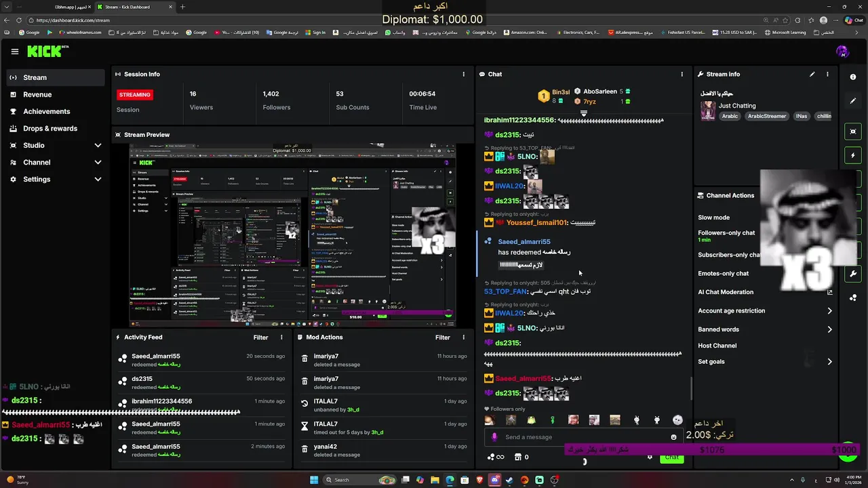Click the Stream Preview video thumbnail
Viewport: 868px width, 488px height.
click(x=292, y=235)
